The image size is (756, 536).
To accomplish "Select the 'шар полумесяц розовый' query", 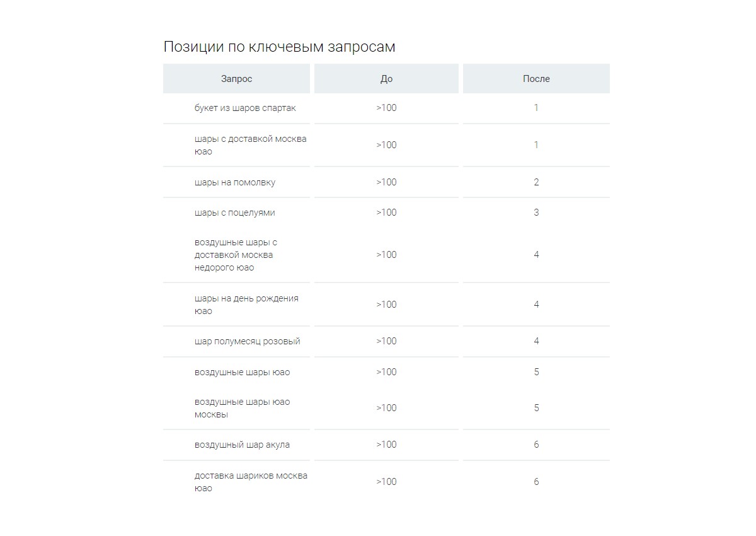I will pyautogui.click(x=248, y=341).
